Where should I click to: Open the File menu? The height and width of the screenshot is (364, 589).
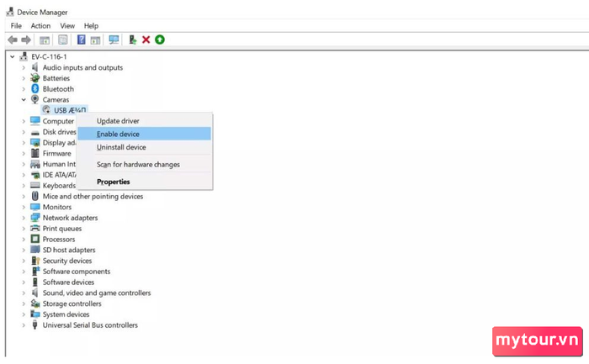[16, 25]
